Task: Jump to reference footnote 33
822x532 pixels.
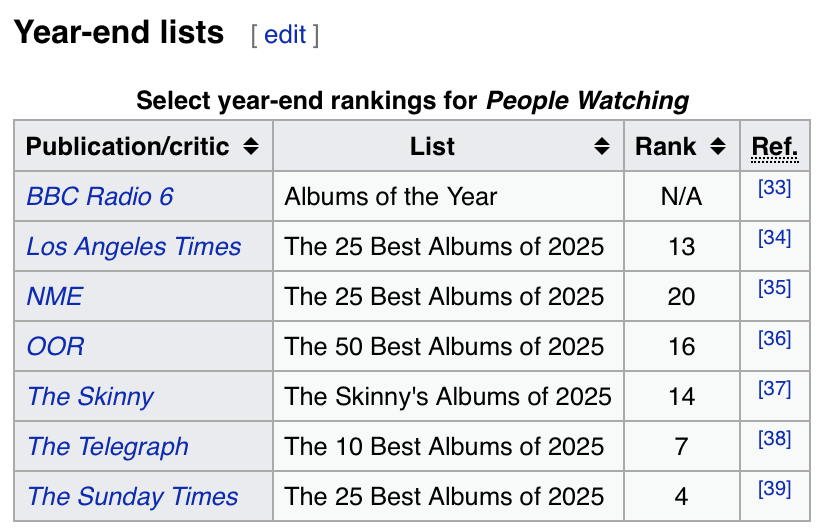Action: coord(774,188)
